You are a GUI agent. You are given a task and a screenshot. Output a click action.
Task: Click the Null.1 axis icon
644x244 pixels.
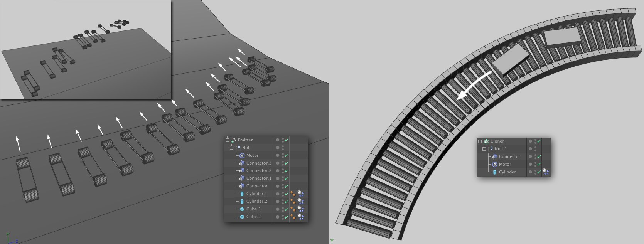click(491, 149)
